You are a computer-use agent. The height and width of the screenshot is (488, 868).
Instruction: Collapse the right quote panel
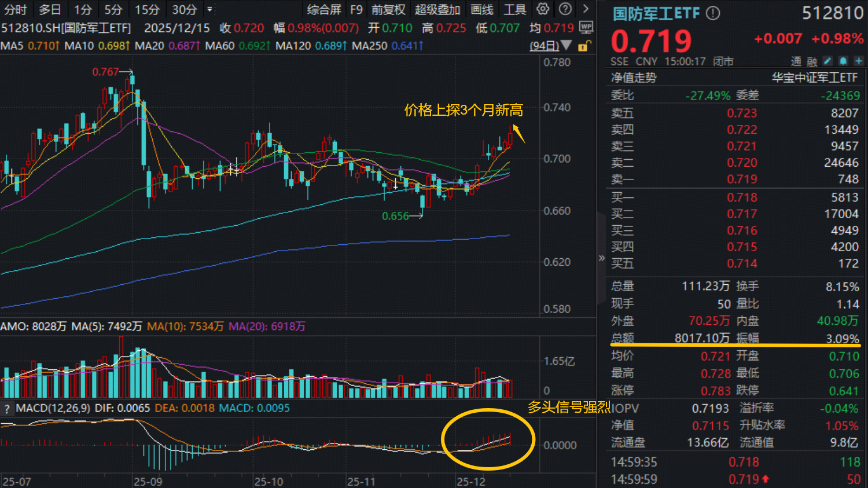601,258
